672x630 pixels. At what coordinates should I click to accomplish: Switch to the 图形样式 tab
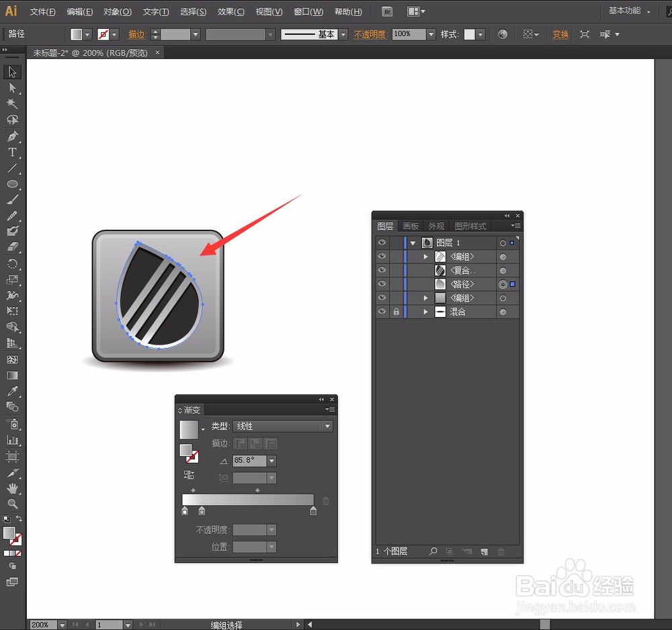click(470, 226)
